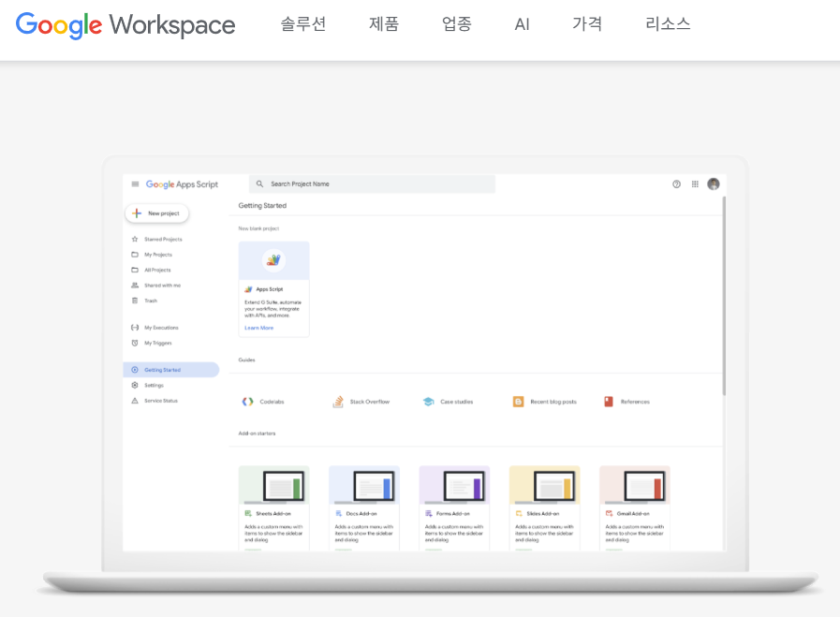The image size is (840, 617).
Task: Click the Forms Add-on thumbnail image
Action: click(454, 485)
